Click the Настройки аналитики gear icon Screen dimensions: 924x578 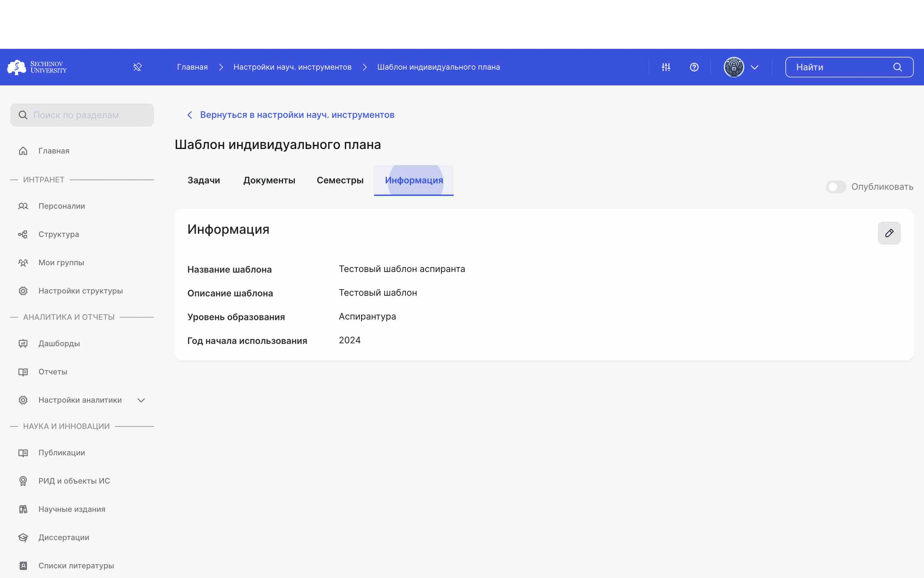23,400
